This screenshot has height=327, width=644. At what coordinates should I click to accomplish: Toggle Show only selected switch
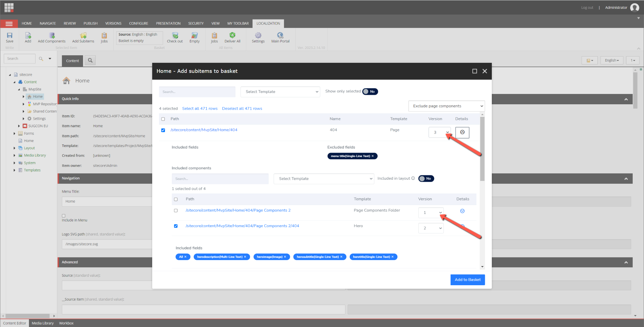[x=370, y=91]
